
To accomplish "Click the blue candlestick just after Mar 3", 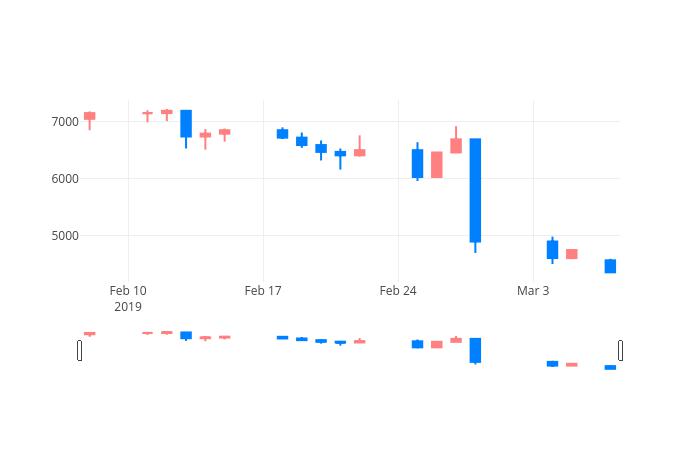I will [x=552, y=250].
